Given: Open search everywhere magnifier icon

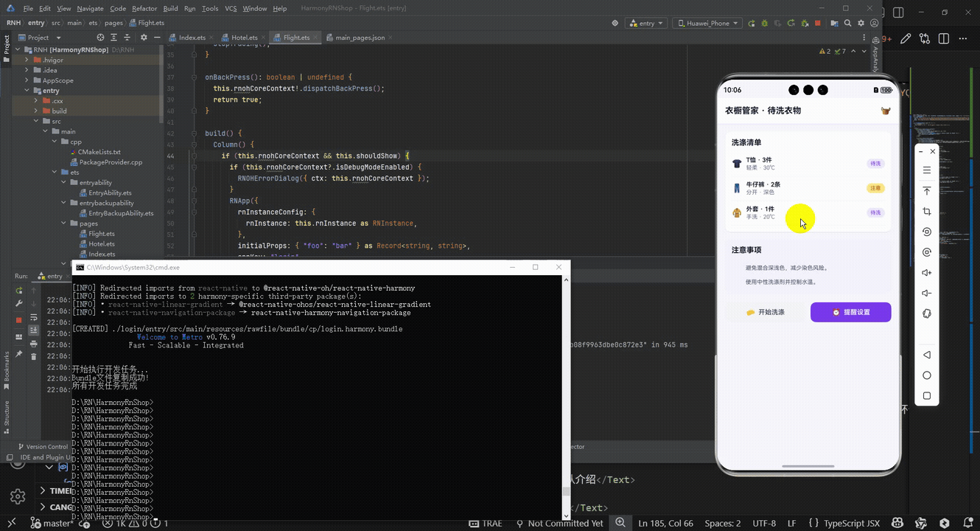Looking at the screenshot, I should [x=848, y=23].
